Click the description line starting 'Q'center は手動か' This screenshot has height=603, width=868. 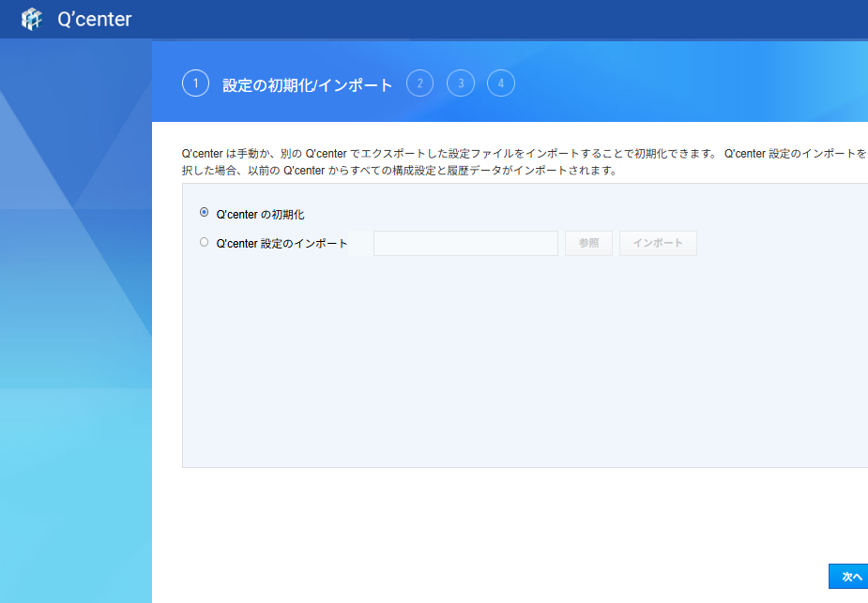[525, 154]
